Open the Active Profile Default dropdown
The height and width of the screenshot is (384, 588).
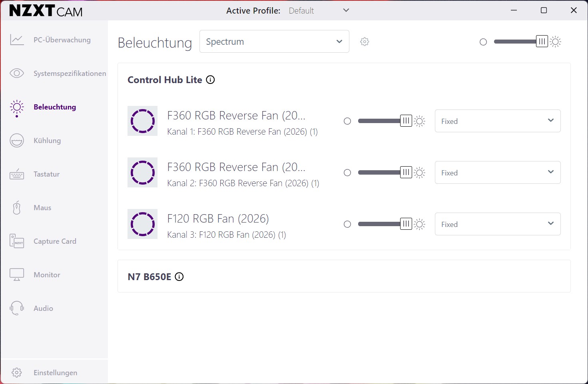319,11
